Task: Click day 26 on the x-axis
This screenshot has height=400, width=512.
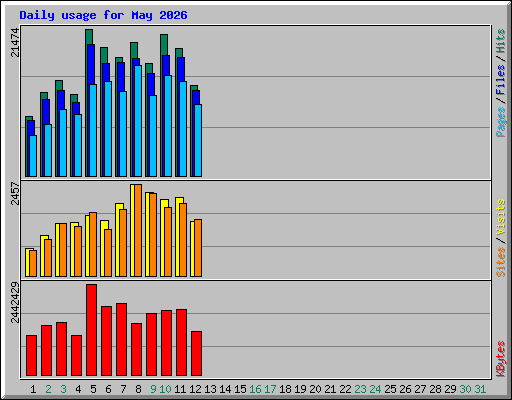Action: 405,389
